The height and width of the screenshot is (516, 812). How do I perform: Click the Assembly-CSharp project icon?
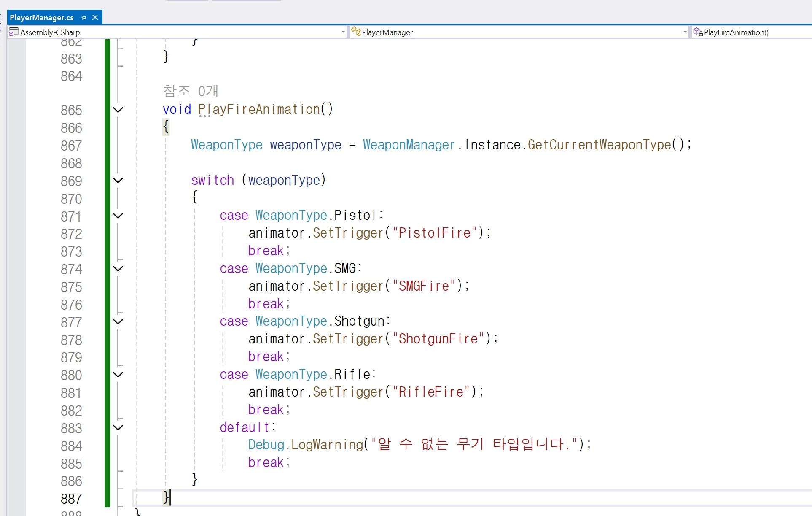[13, 32]
